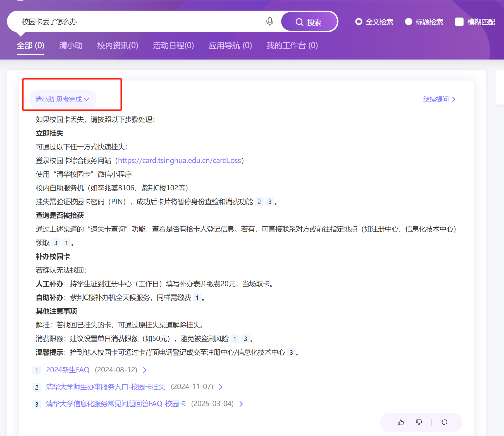Switch to the 清小助 tab
This screenshot has height=436, width=504.
71,45
